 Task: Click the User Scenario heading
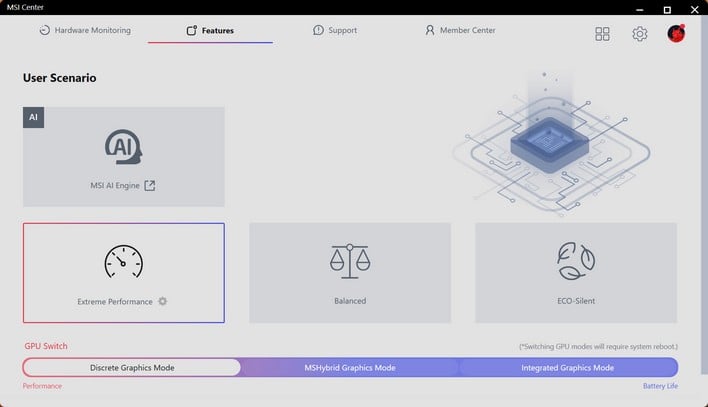pos(60,78)
